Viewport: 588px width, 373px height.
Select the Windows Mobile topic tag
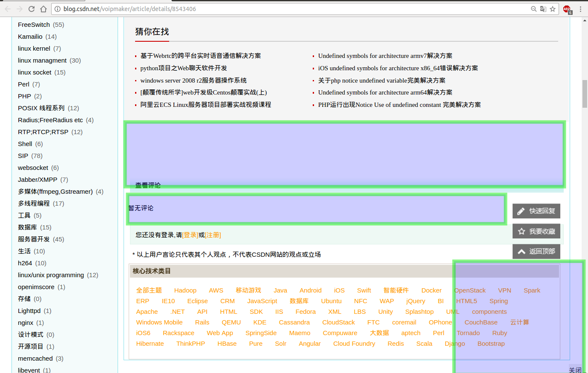pos(159,322)
